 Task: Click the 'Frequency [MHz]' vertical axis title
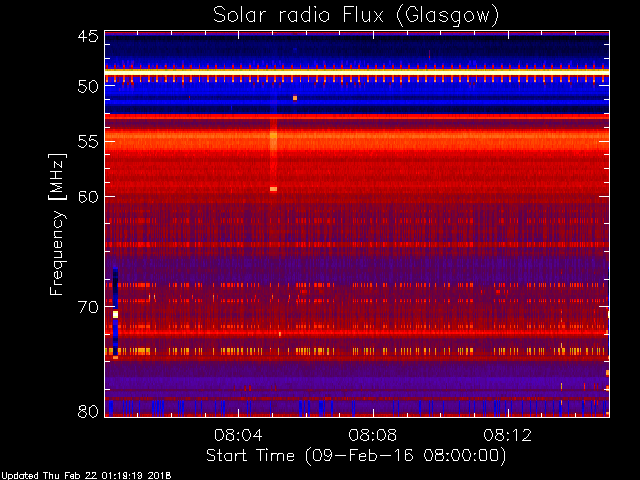pos(57,224)
